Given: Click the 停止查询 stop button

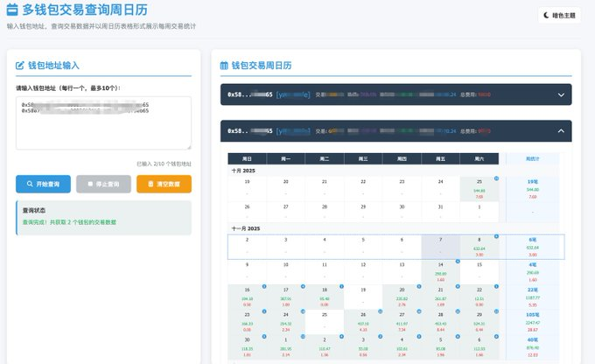Looking at the screenshot, I should tap(103, 184).
